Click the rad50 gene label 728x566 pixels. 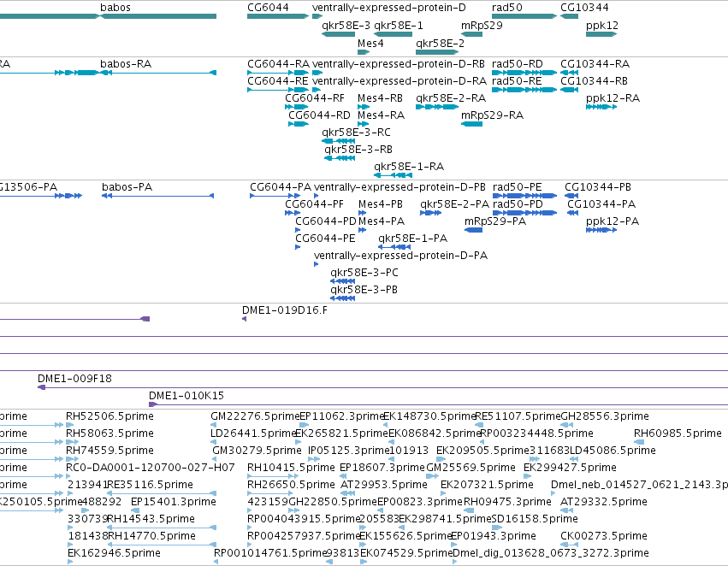click(507, 8)
